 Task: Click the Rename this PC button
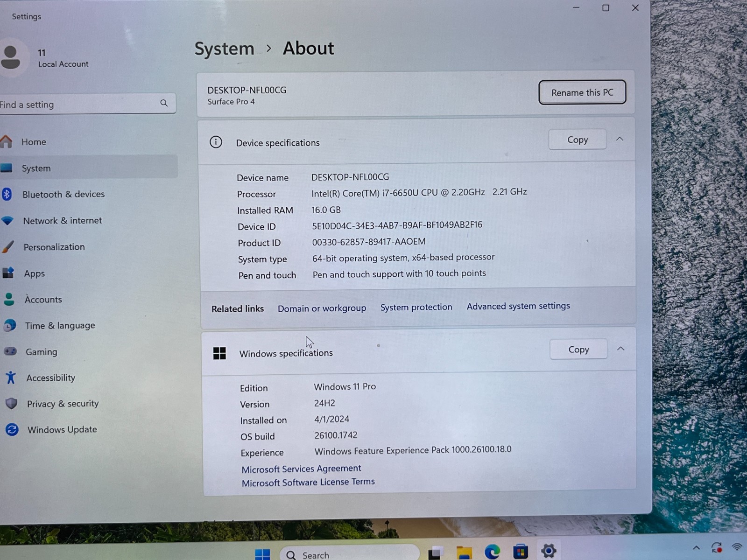582,92
